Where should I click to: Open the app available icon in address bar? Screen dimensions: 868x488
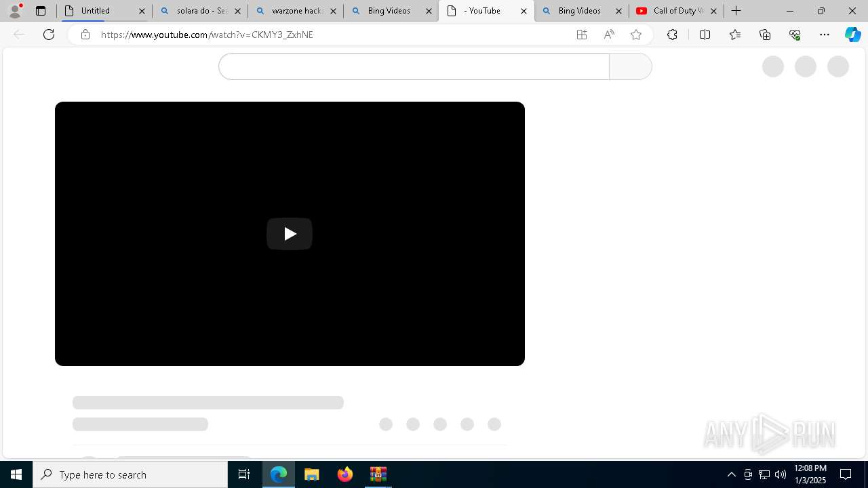tap(582, 35)
